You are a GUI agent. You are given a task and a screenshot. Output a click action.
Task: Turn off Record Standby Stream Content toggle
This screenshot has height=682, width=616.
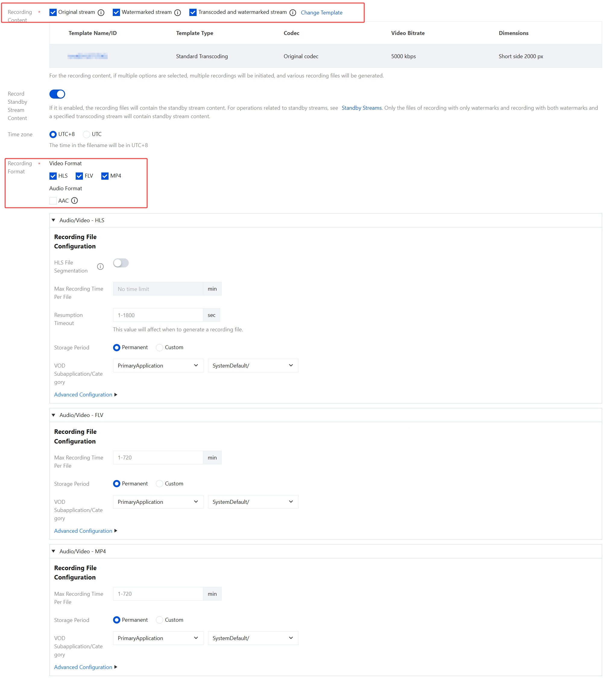pyautogui.click(x=57, y=94)
